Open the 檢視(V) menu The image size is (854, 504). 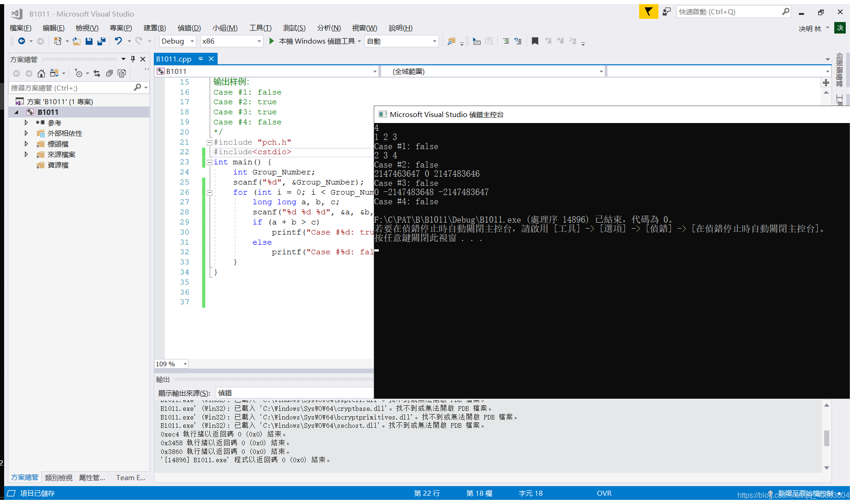pyautogui.click(x=87, y=28)
